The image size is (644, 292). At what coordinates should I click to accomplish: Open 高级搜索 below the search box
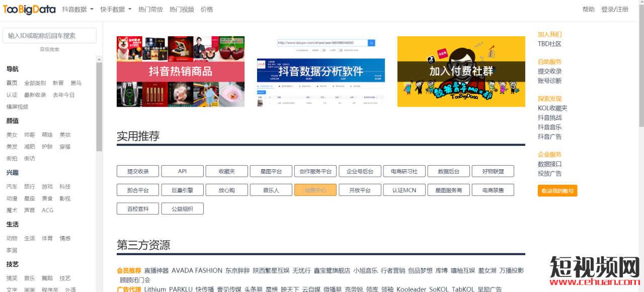(49, 49)
